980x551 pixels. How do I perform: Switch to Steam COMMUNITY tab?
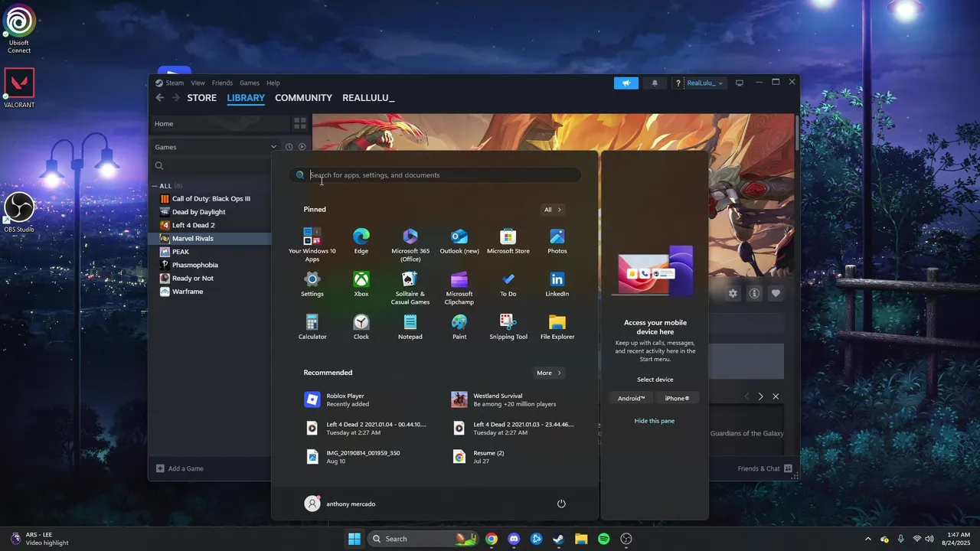(303, 98)
